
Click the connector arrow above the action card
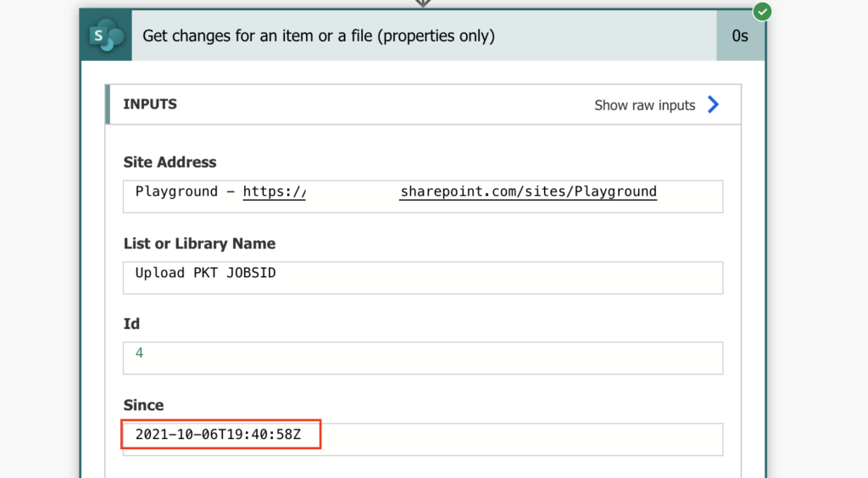coord(423,3)
